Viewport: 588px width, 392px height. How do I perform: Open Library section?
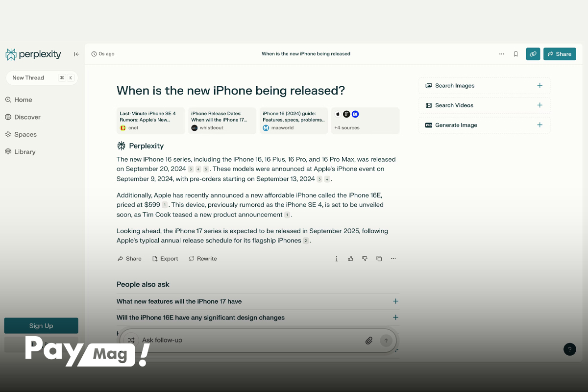(20, 152)
